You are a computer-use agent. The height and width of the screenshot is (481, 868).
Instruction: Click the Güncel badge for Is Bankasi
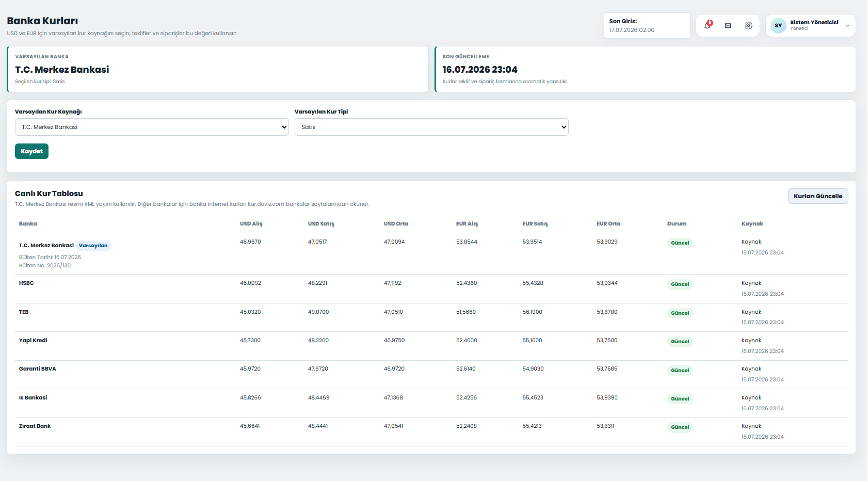[680, 399]
